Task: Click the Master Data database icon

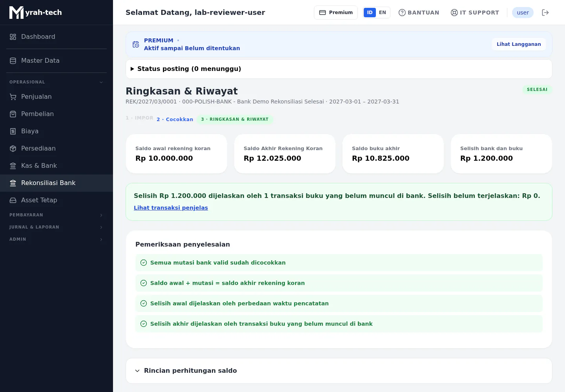Action: 13,61
